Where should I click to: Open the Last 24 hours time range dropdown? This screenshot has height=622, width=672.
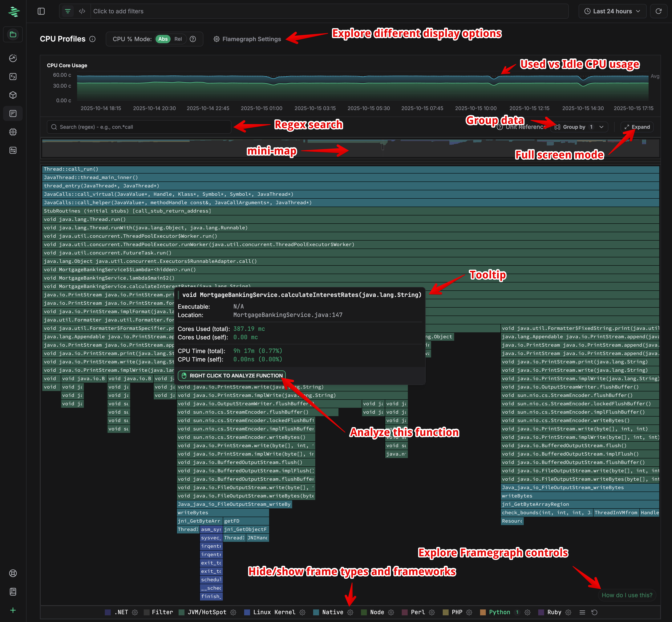612,11
